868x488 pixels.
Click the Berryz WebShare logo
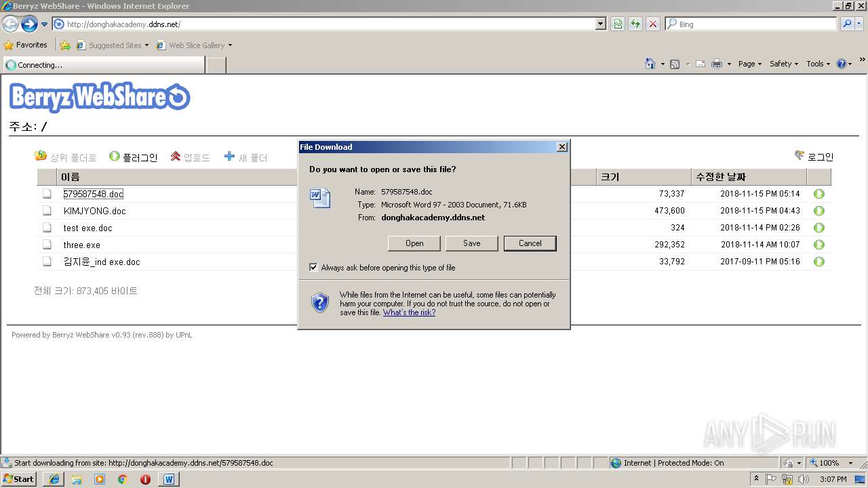point(100,97)
